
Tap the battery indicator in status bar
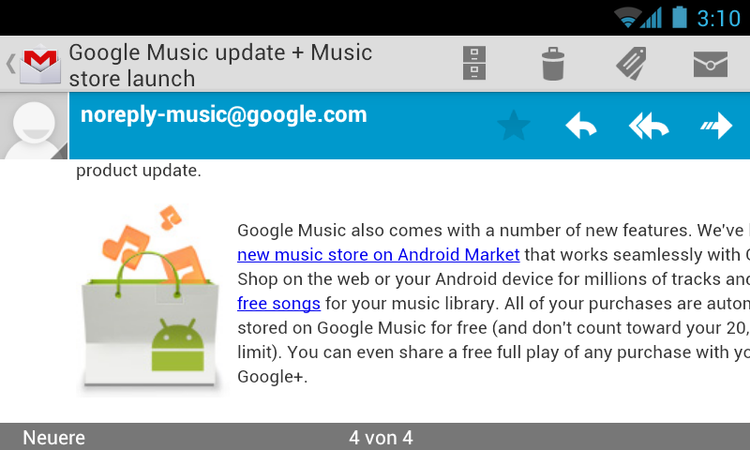tap(679, 18)
